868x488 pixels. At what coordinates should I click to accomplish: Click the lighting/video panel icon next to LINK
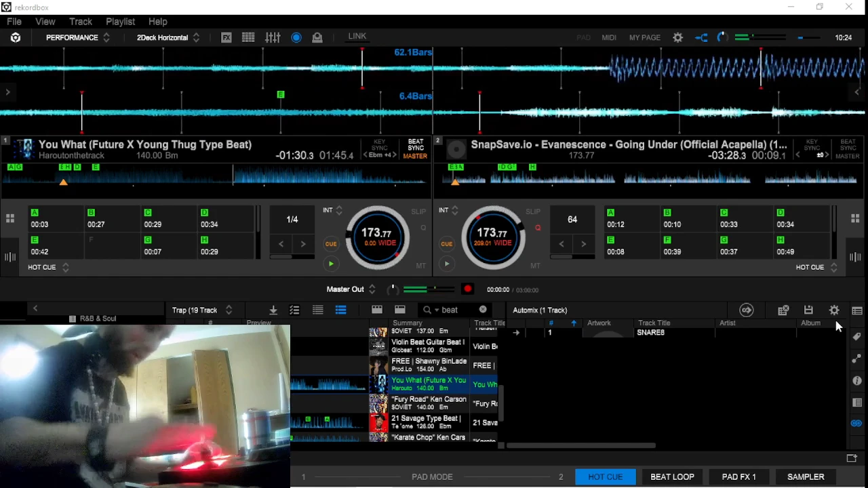[x=317, y=37]
